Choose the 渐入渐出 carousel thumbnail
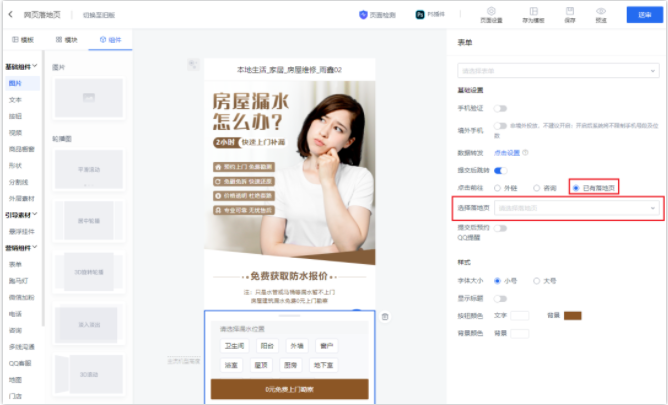This screenshot has height=405, width=668. tap(89, 325)
